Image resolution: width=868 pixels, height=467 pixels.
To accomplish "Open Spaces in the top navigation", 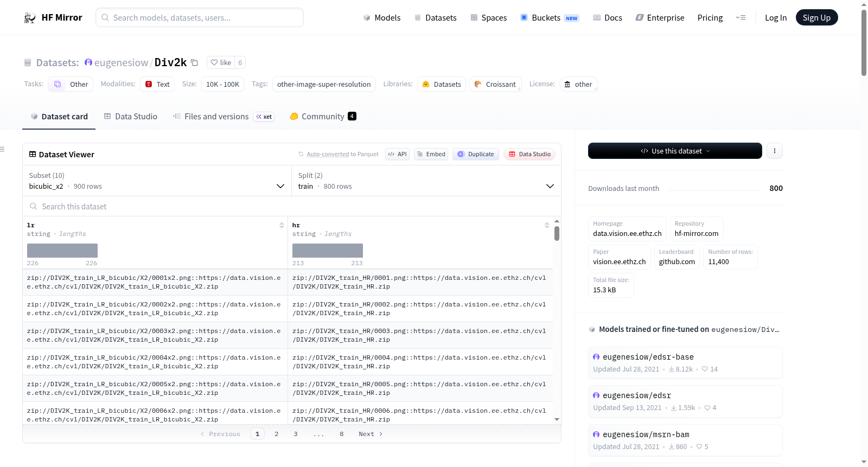I will pos(489,17).
